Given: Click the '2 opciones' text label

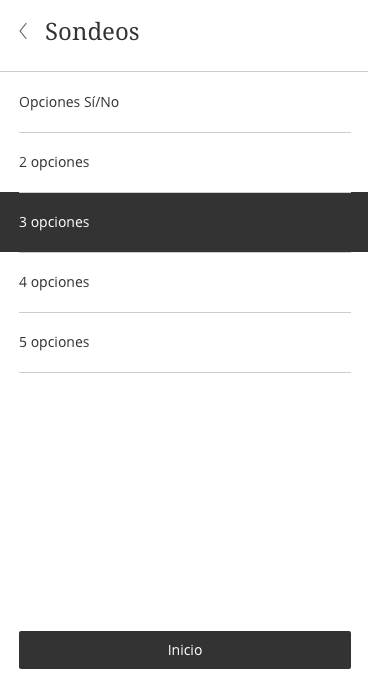Looking at the screenshot, I should (x=54, y=162).
